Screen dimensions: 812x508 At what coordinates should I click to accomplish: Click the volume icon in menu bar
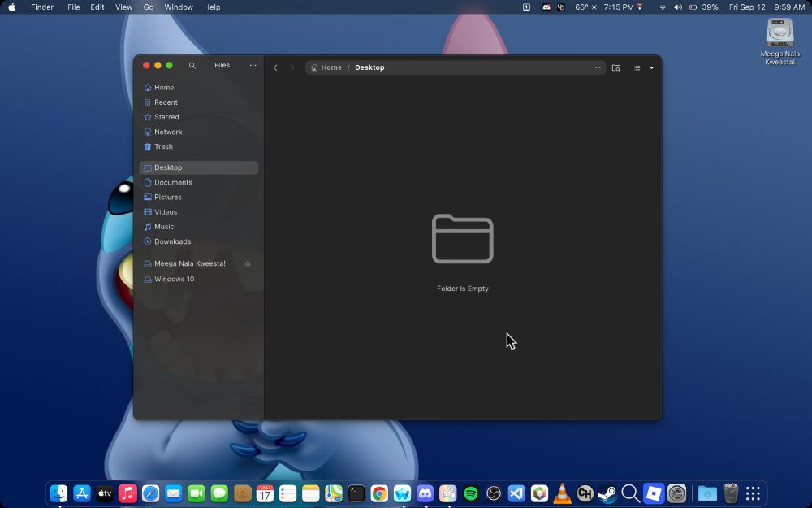[x=678, y=7]
